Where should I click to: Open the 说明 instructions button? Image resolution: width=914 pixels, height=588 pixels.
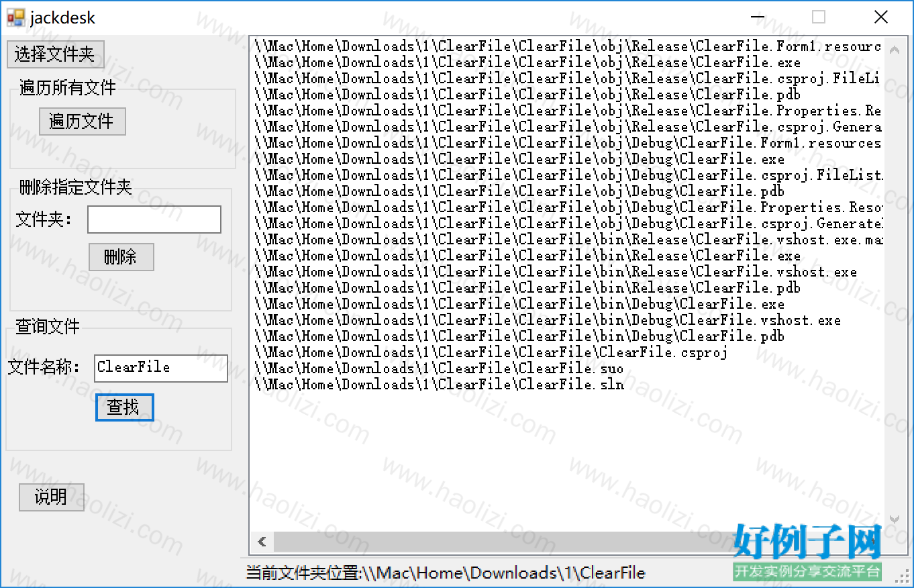[x=51, y=497]
